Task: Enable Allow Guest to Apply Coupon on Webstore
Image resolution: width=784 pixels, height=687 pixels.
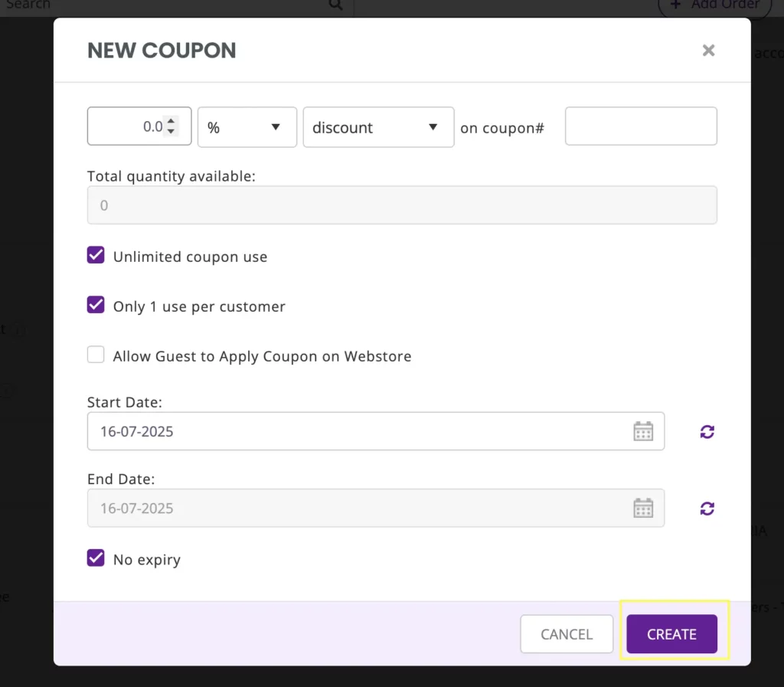Action: [x=95, y=355]
